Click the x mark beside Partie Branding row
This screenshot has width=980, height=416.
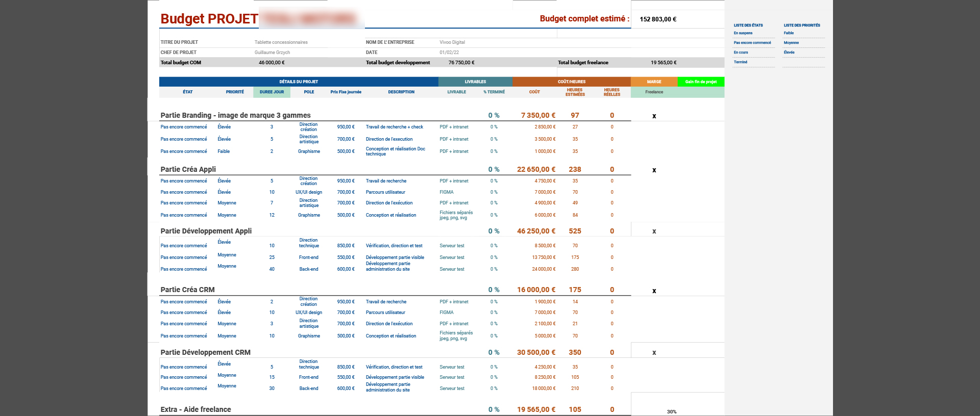pyautogui.click(x=654, y=116)
